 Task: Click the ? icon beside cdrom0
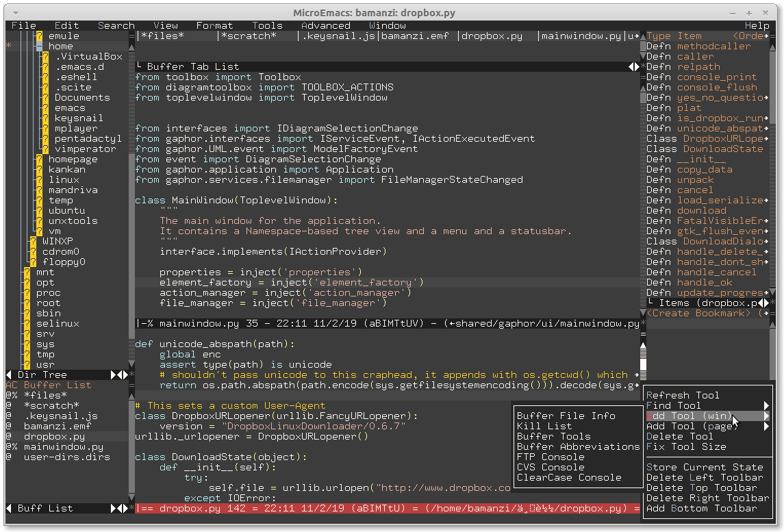33,252
